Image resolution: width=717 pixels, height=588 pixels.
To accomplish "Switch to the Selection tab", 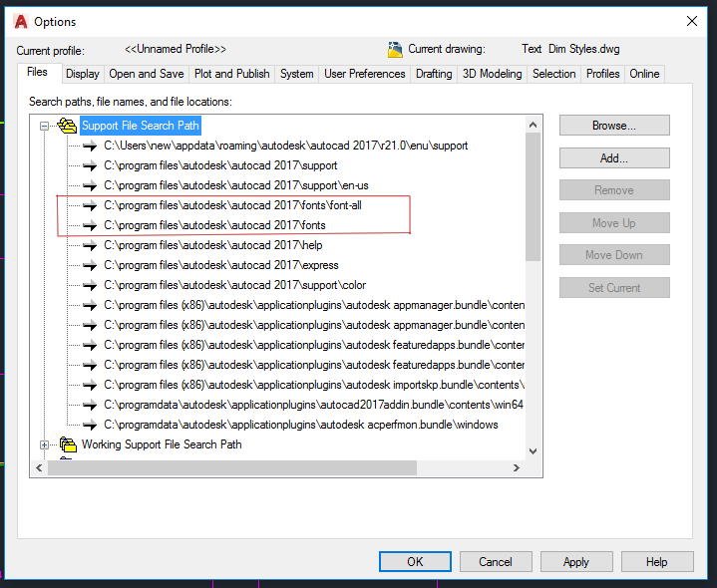I will [553, 74].
